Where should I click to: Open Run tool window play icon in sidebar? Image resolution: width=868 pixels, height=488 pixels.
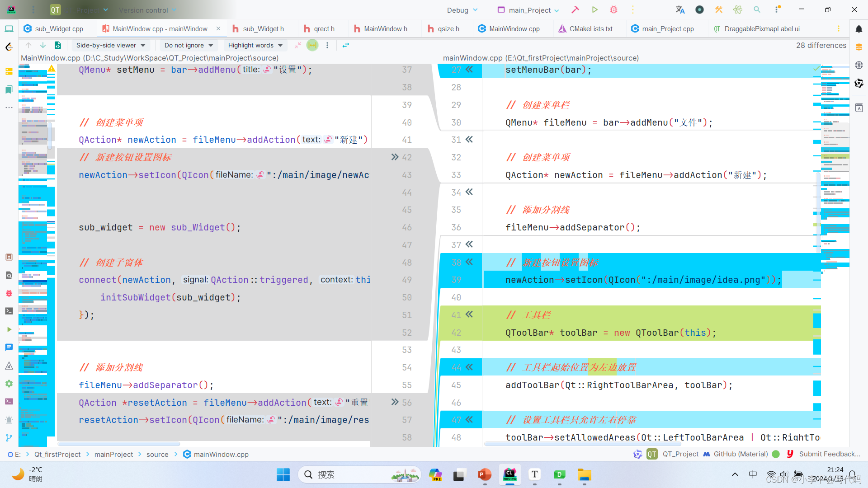click(x=9, y=329)
